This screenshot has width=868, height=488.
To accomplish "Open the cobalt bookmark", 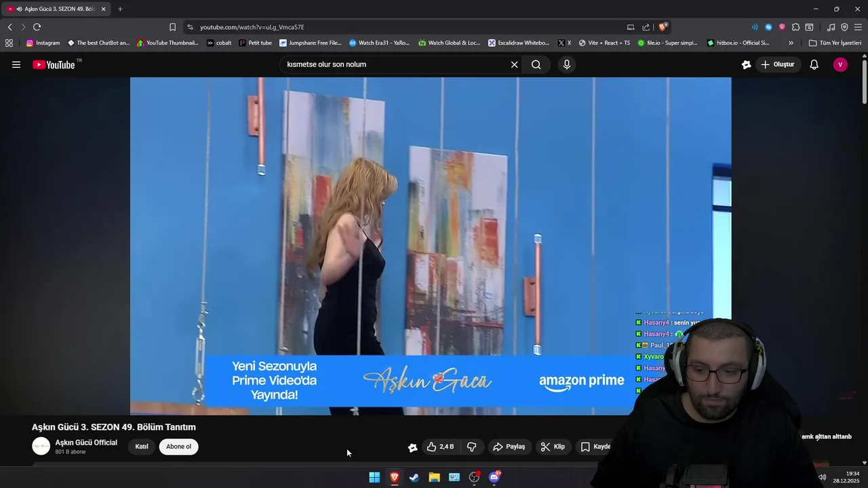I will 219,43.
